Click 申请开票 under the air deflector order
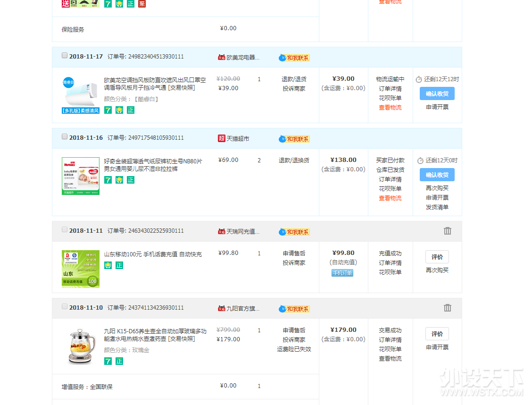This screenshot has height=405, width=532. click(437, 107)
